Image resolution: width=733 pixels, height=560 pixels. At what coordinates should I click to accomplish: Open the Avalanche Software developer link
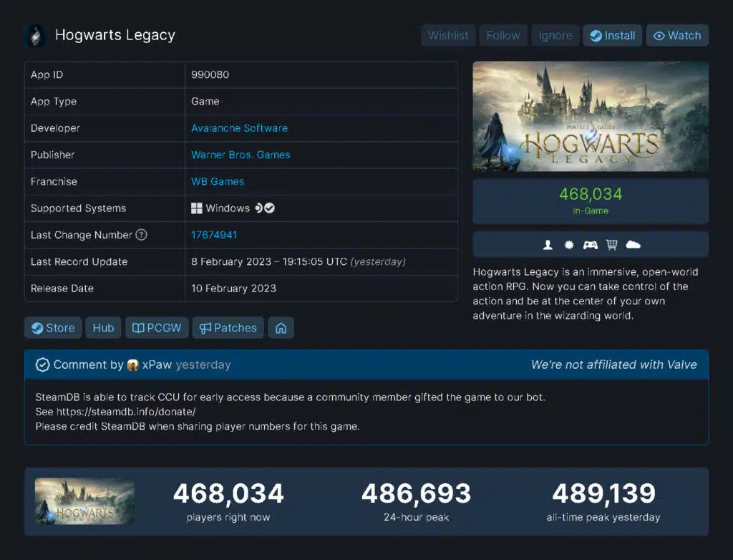coord(239,128)
